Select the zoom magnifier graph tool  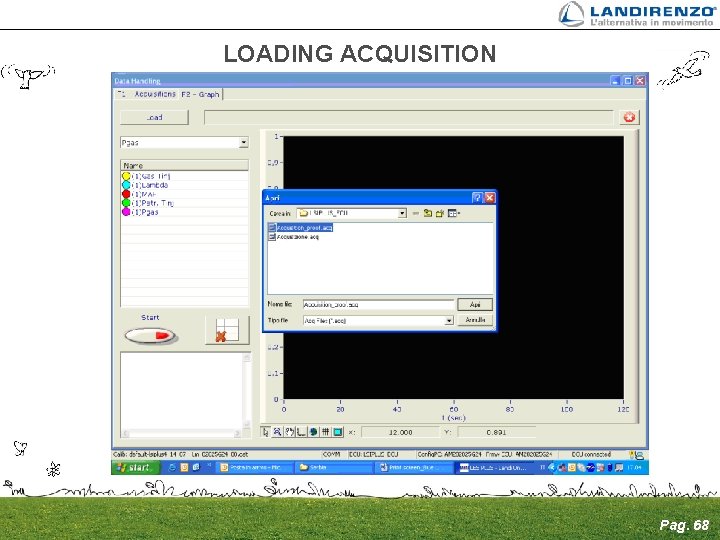(277, 432)
